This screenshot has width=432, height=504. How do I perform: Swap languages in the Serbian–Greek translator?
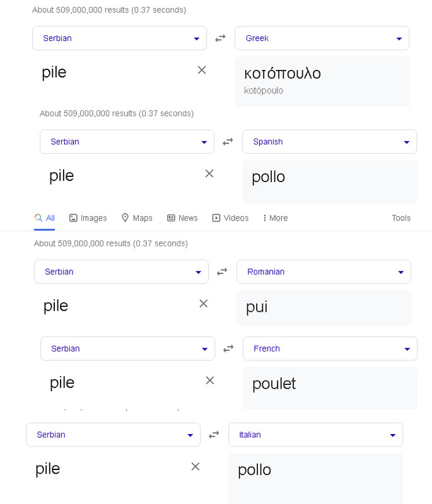[220, 38]
